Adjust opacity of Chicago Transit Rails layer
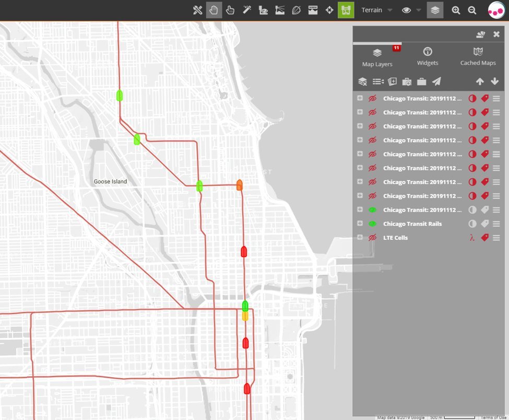The height and width of the screenshot is (420, 509). (x=472, y=224)
